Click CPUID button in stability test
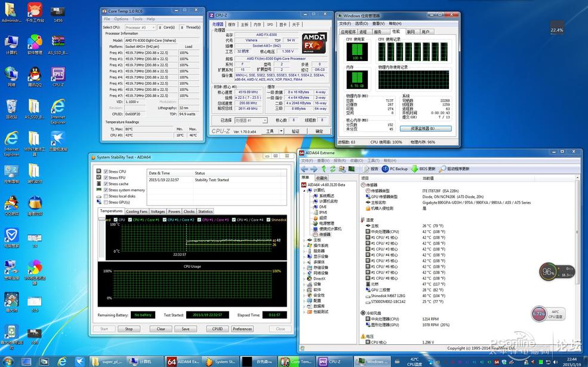Viewport: 588px width, 367px height. (x=217, y=329)
